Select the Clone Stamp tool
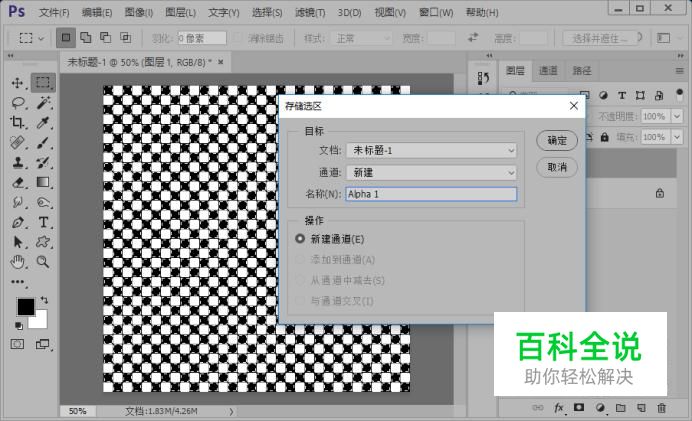The height and width of the screenshot is (421, 692). (18, 162)
